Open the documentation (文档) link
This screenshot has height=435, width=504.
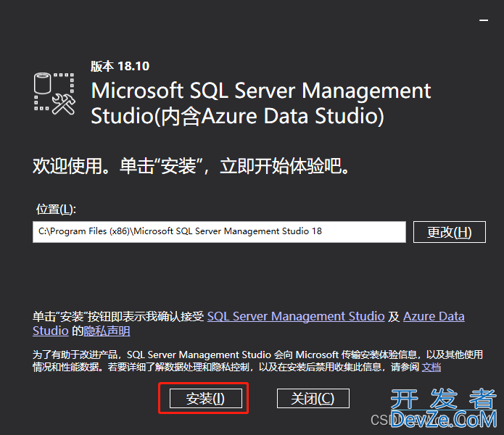click(431, 367)
